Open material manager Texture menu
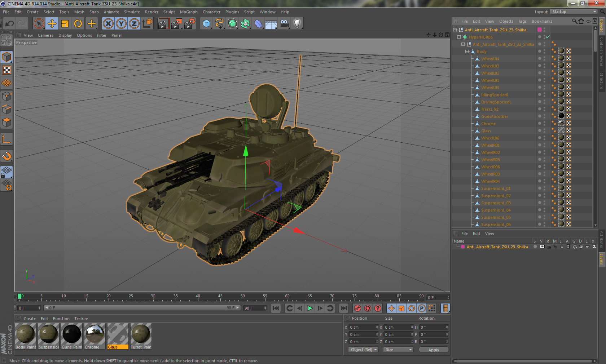Image resolution: width=606 pixels, height=364 pixels. click(x=81, y=319)
